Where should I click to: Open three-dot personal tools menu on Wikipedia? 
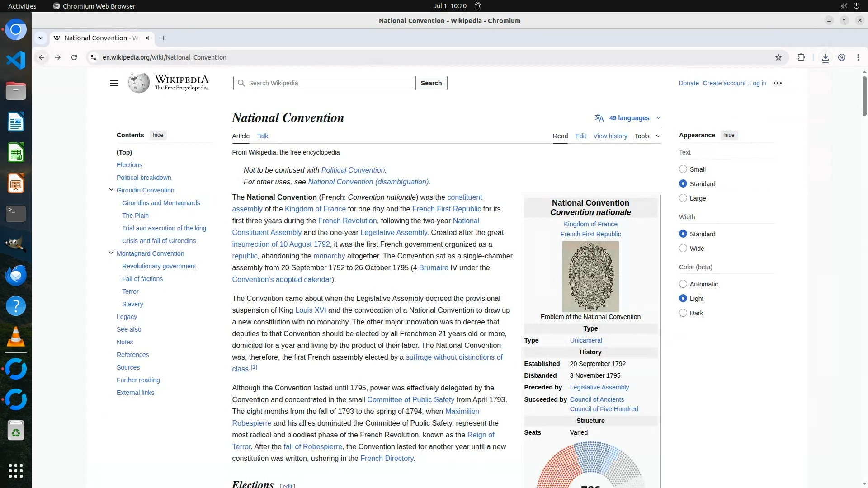(777, 83)
